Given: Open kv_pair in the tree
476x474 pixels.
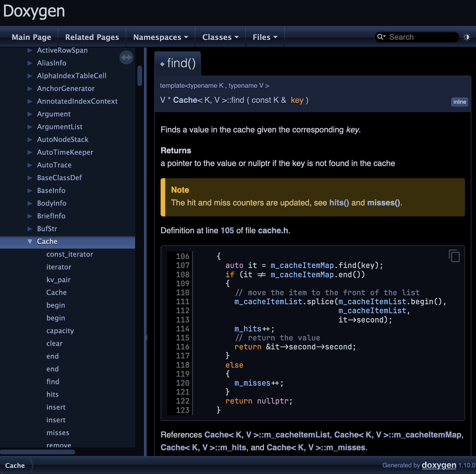Looking at the screenshot, I should (x=59, y=280).
